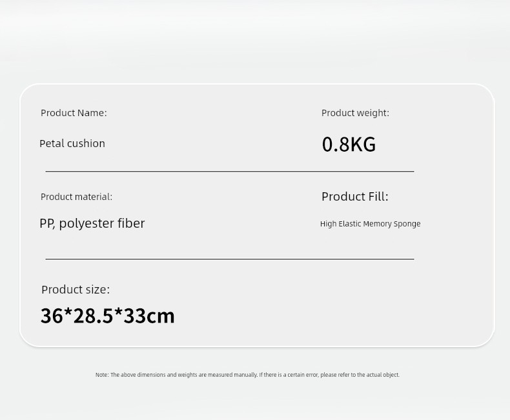The image size is (510, 420).
Task: Select the 0.8KG weight value
Action: [x=349, y=145]
